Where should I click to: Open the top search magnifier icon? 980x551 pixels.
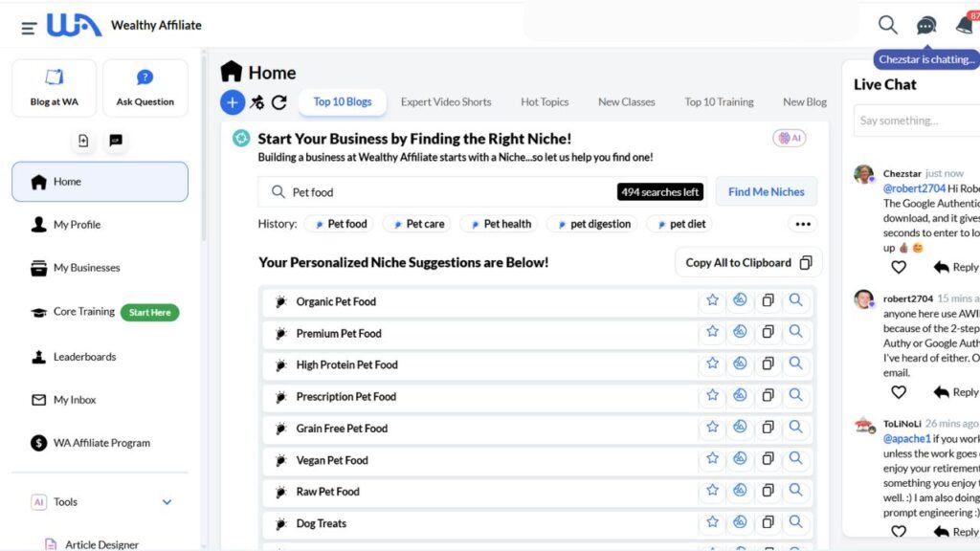point(888,25)
